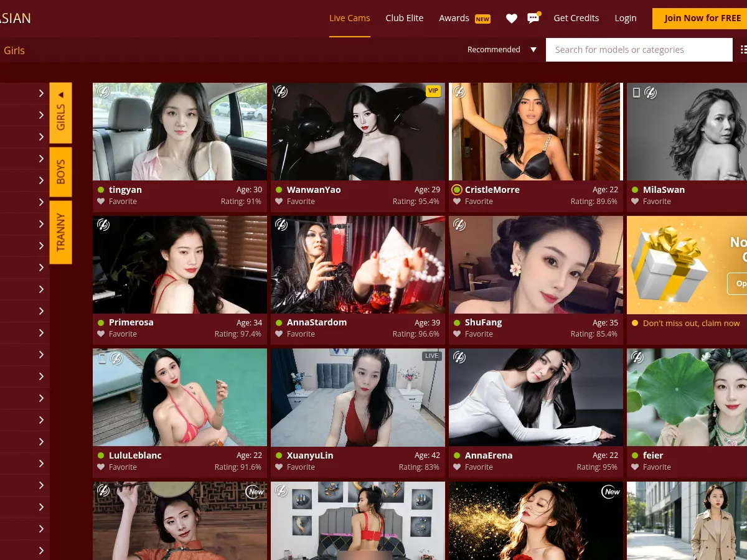Screen dimensions: 747x560
Task: Open the model name XuanyuLin
Action: click(x=310, y=455)
